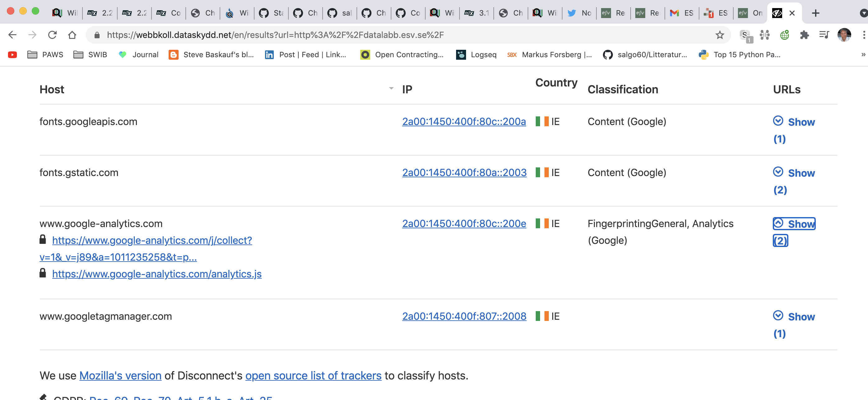Image resolution: width=868 pixels, height=400 pixels.
Task: Open new tab with plus icon
Action: [x=815, y=13]
